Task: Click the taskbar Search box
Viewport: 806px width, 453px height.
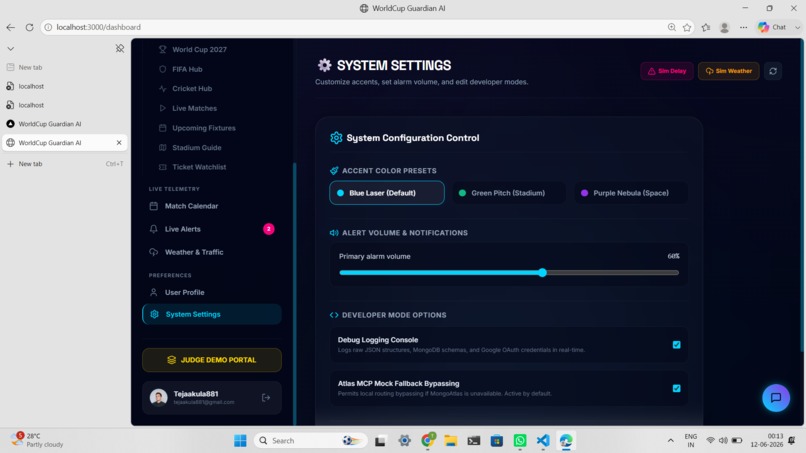Action: tap(311, 441)
